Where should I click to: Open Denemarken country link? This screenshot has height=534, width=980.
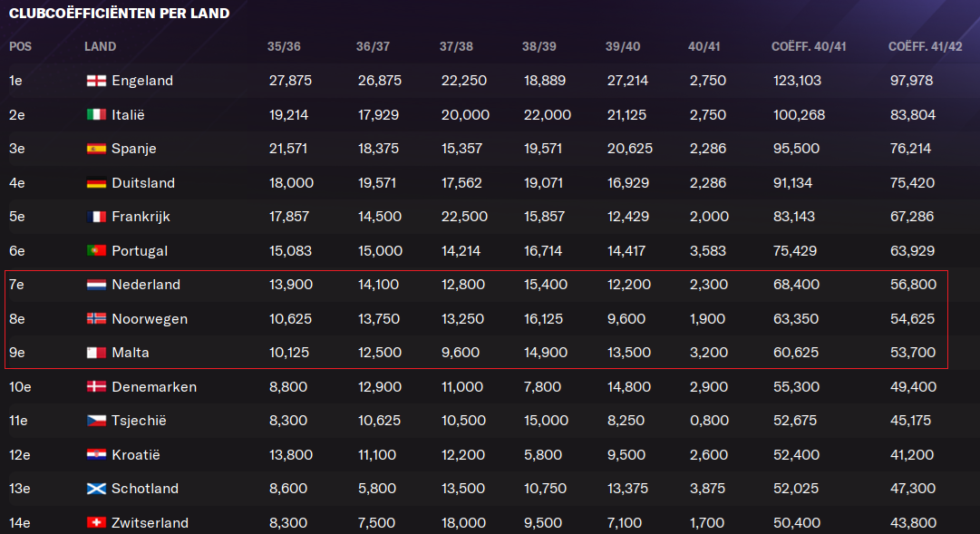coord(154,387)
